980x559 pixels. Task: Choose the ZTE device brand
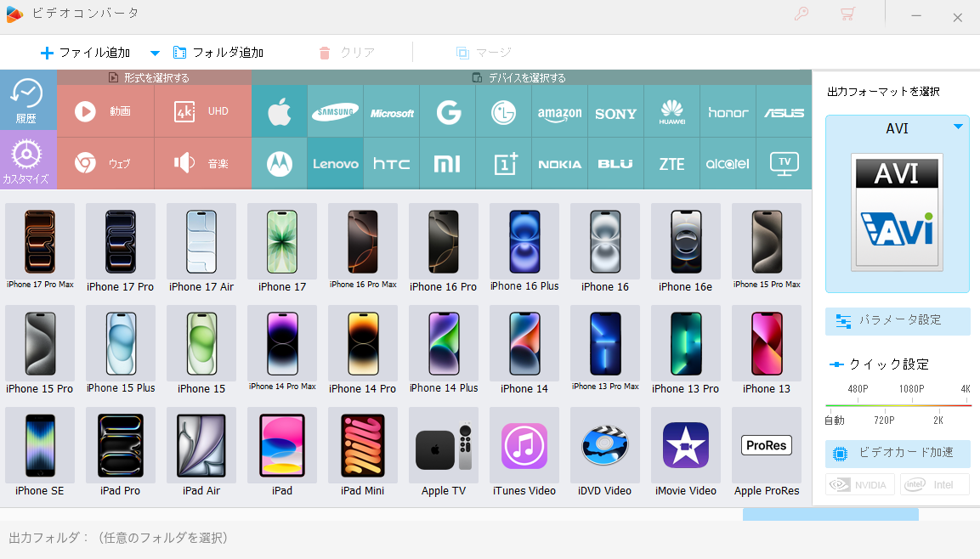pos(671,164)
